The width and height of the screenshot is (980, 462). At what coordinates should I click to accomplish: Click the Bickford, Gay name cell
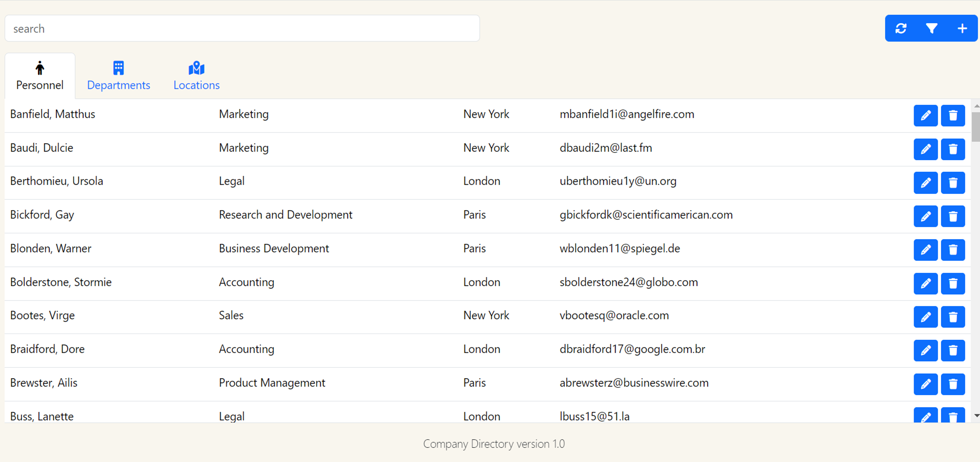[42, 215]
